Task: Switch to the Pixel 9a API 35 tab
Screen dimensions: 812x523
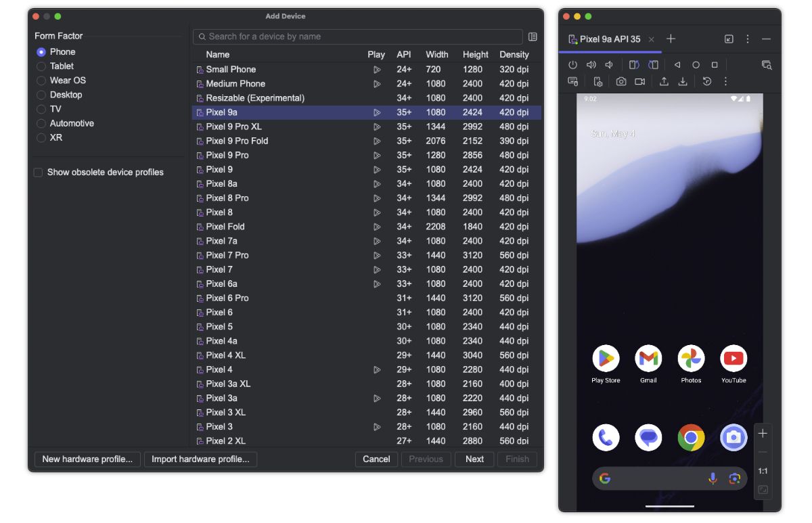Action: click(610, 39)
